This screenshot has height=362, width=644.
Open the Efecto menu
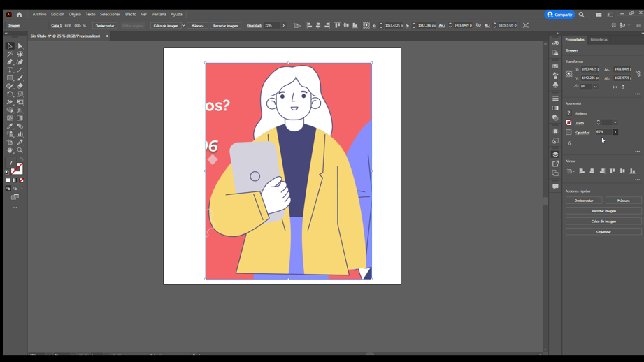(131, 14)
